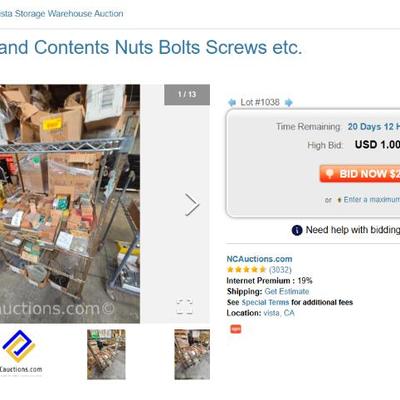Screen dimensions: 400x400
Task: Go to previous lot with left arrow
Action: coord(231,102)
